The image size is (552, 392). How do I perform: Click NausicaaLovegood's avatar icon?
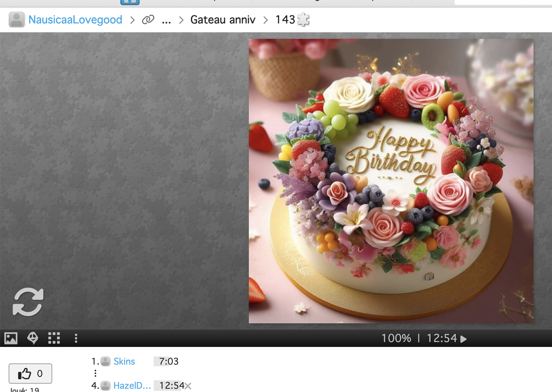(17, 20)
